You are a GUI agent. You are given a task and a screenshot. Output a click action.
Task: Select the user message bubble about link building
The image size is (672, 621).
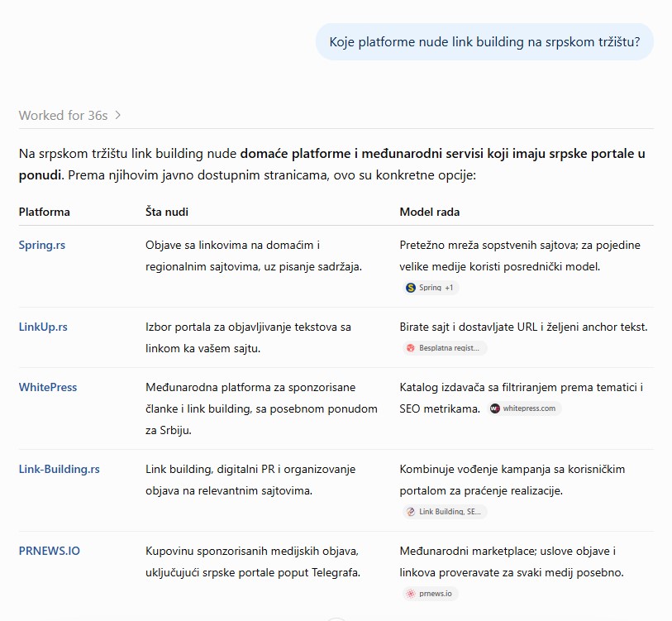coord(484,41)
